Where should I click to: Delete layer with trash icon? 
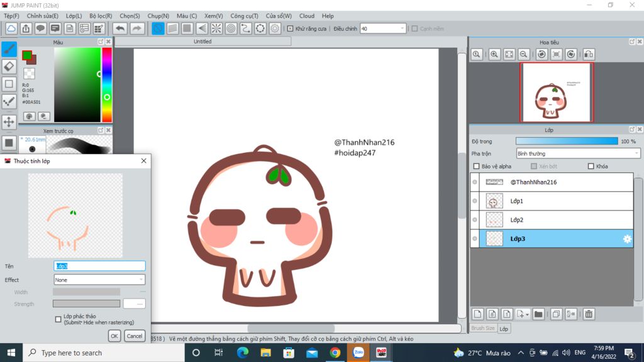coord(589,314)
